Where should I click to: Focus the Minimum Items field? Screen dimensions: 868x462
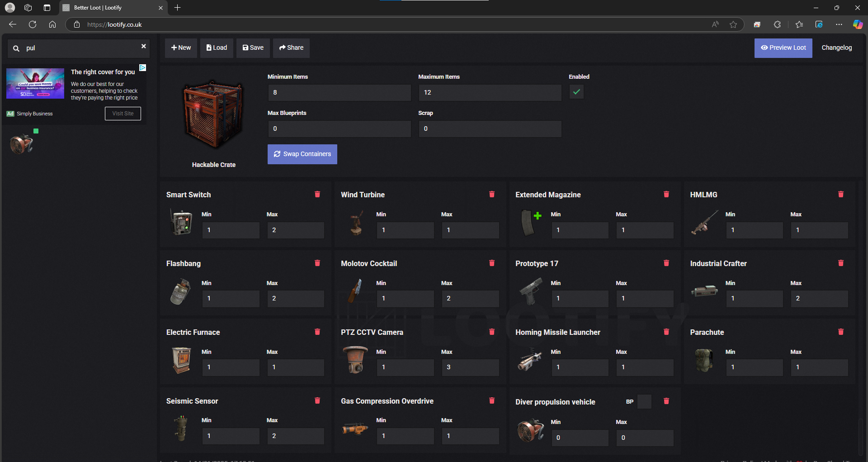pyautogui.click(x=340, y=92)
